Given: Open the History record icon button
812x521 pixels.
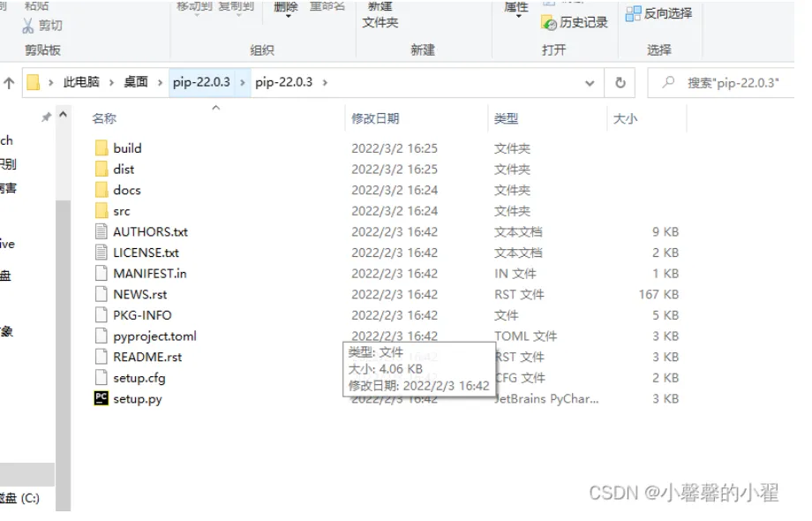Looking at the screenshot, I should tap(549, 23).
